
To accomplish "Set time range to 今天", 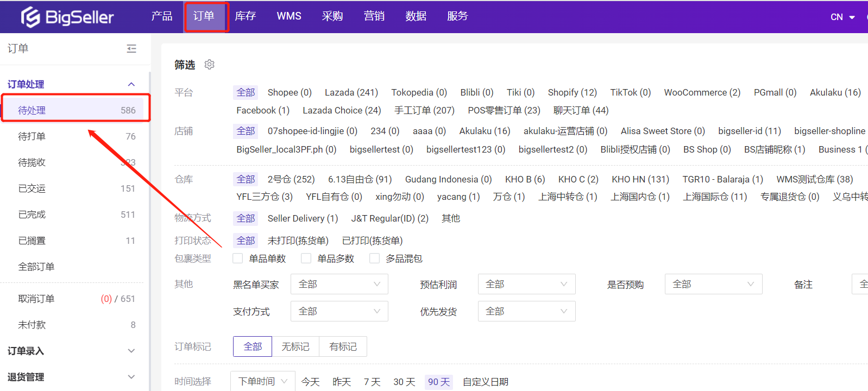I will coord(311,382).
